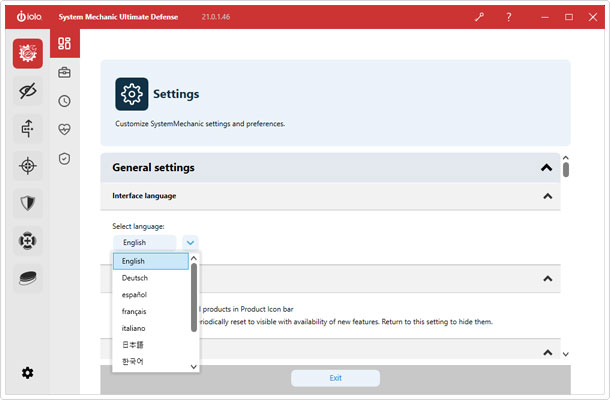
Task: Open the drive scrubber disk icon
Action: (x=28, y=278)
